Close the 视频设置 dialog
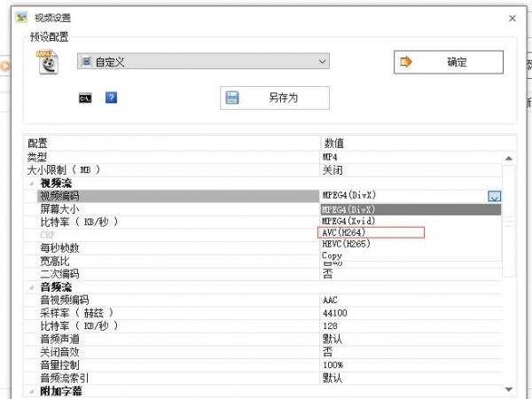This screenshot has width=532, height=399. pos(512,18)
